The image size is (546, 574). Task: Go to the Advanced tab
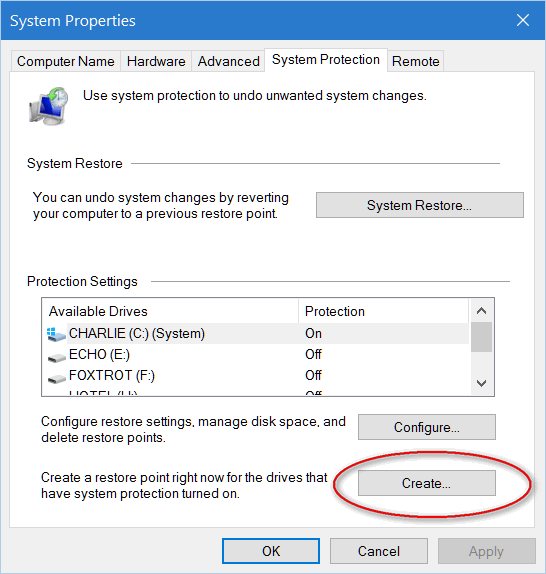tap(228, 61)
